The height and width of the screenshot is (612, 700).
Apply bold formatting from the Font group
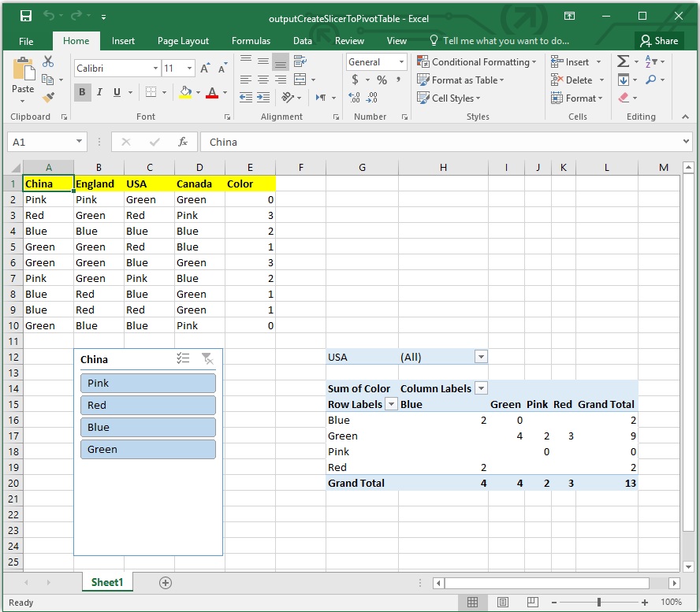[x=82, y=92]
